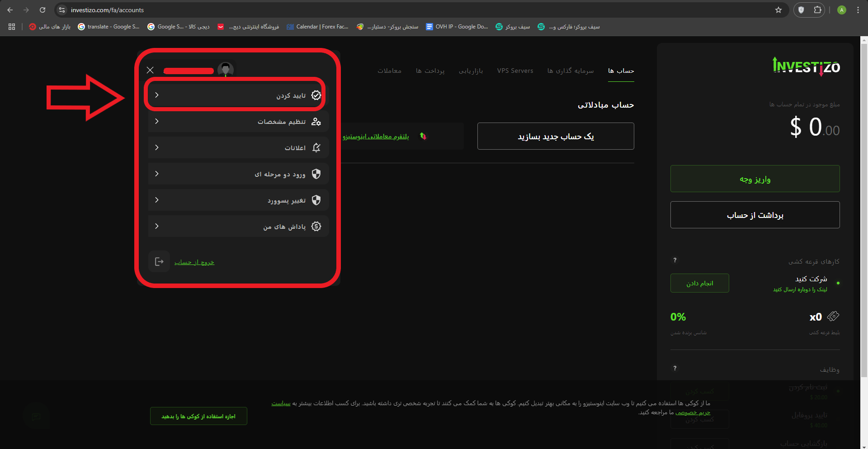The image size is (868, 449).
Task: Open the حریم خصوصی privacy link
Action: (693, 412)
